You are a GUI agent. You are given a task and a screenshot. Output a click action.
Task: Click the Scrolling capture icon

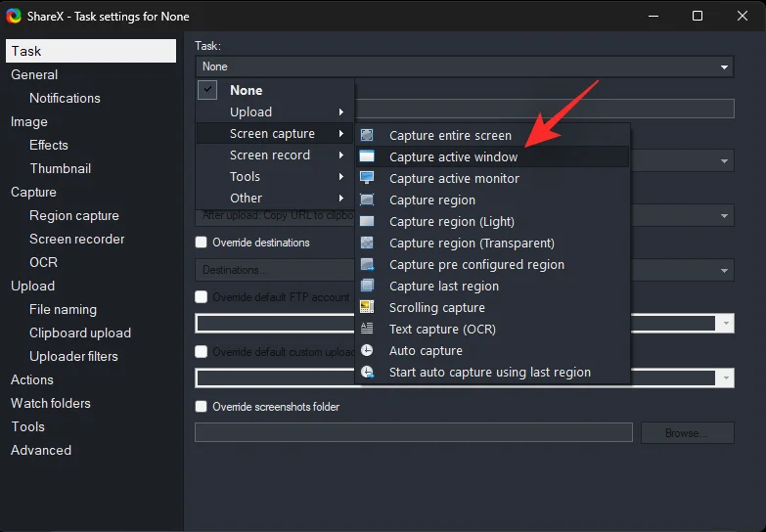367,308
